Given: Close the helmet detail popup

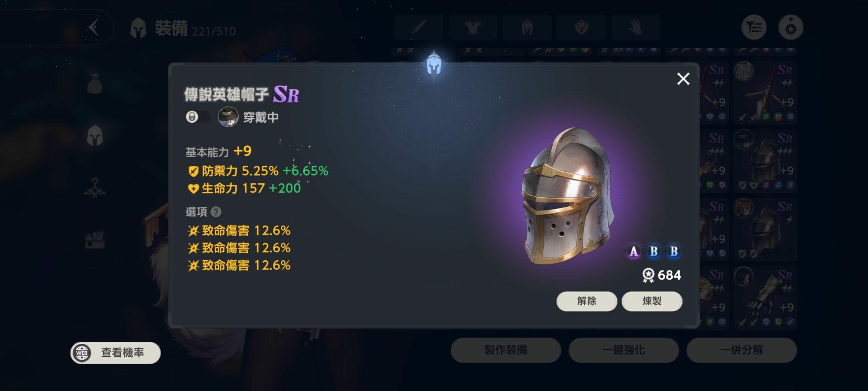Looking at the screenshot, I should click(x=683, y=79).
